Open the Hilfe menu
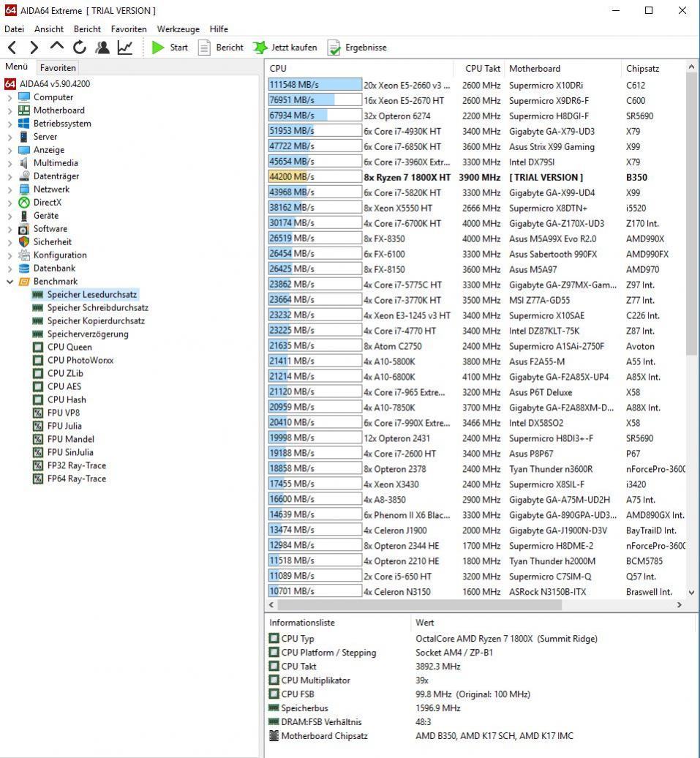Screen dimensions: 700x758 click(219, 29)
